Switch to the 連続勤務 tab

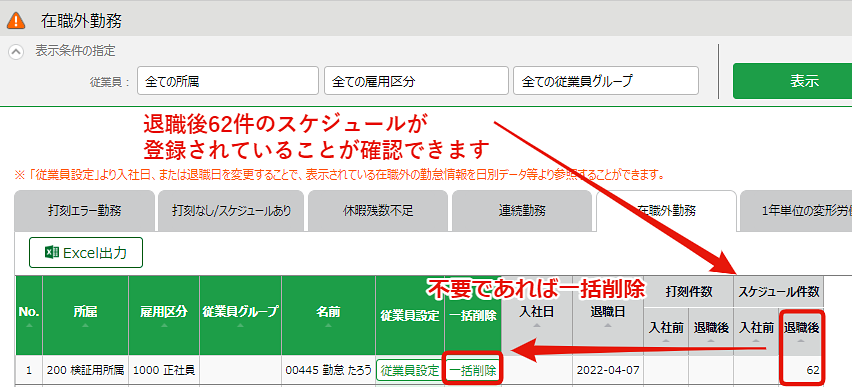522,211
